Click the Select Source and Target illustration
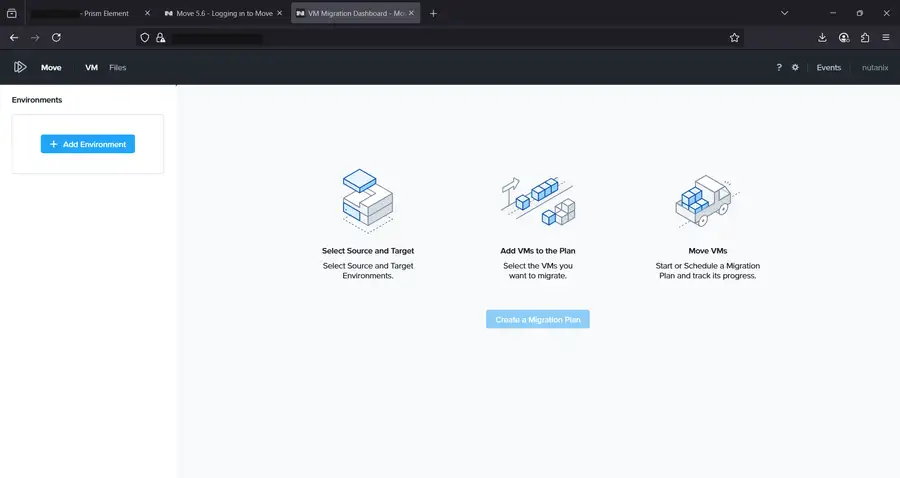Screen dimensions: 900x478 point(368,201)
